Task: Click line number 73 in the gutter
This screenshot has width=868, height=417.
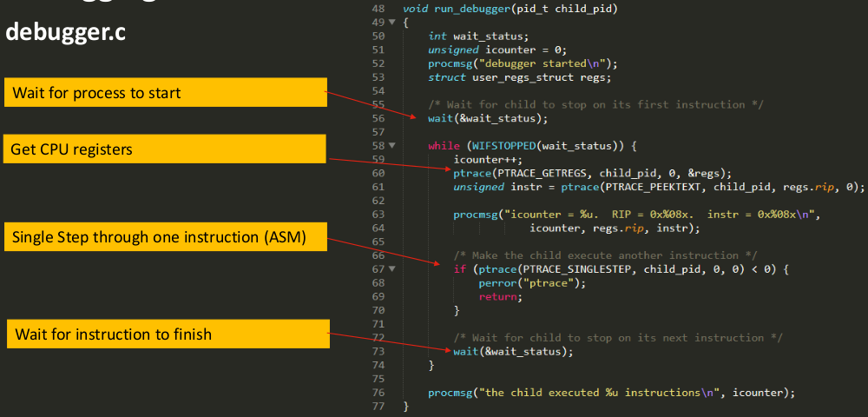Action: 378,351
